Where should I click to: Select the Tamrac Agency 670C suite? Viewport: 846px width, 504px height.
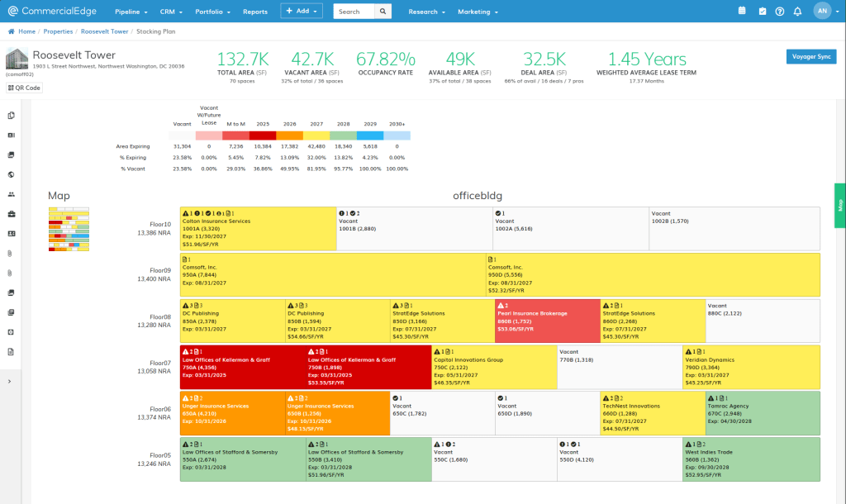coord(763,413)
